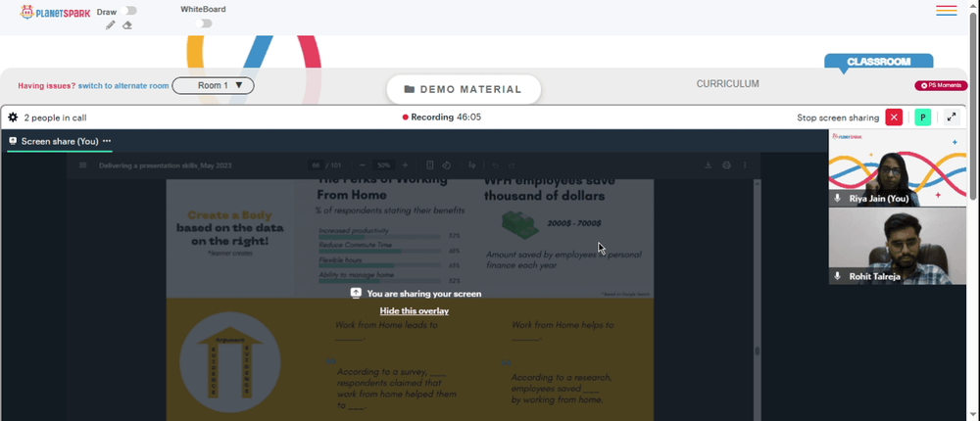Image resolution: width=980 pixels, height=421 pixels.
Task: Toggle the WhiteBoard switch
Action: pos(203,23)
